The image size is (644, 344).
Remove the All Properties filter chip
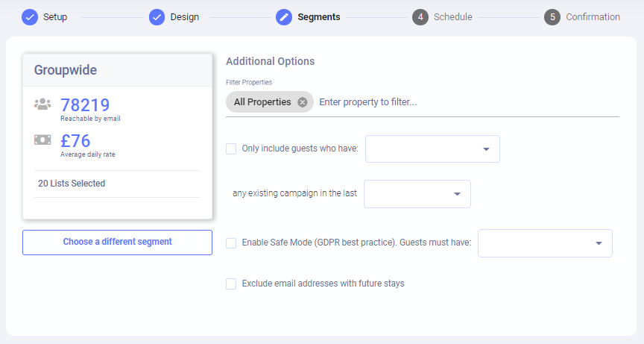pos(303,102)
